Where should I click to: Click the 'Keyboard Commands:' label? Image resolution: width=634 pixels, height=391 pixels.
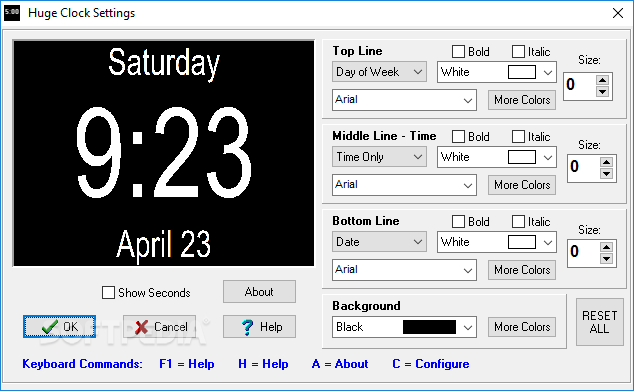(x=82, y=364)
